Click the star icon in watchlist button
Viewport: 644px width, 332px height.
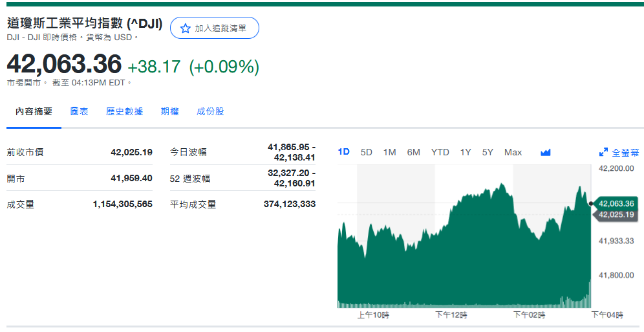(x=186, y=28)
